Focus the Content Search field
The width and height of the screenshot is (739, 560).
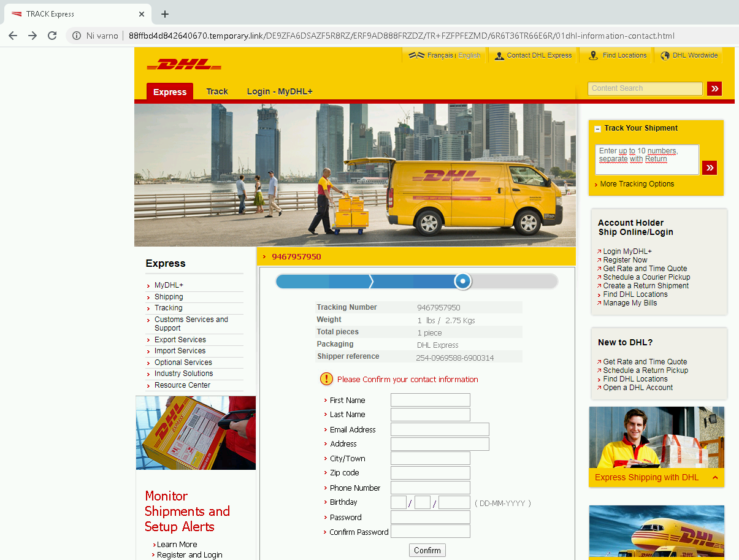coord(645,88)
